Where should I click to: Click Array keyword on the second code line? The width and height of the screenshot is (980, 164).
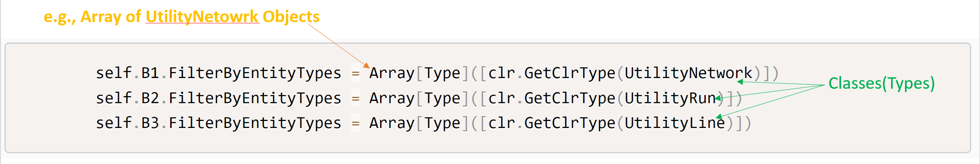coord(392,98)
